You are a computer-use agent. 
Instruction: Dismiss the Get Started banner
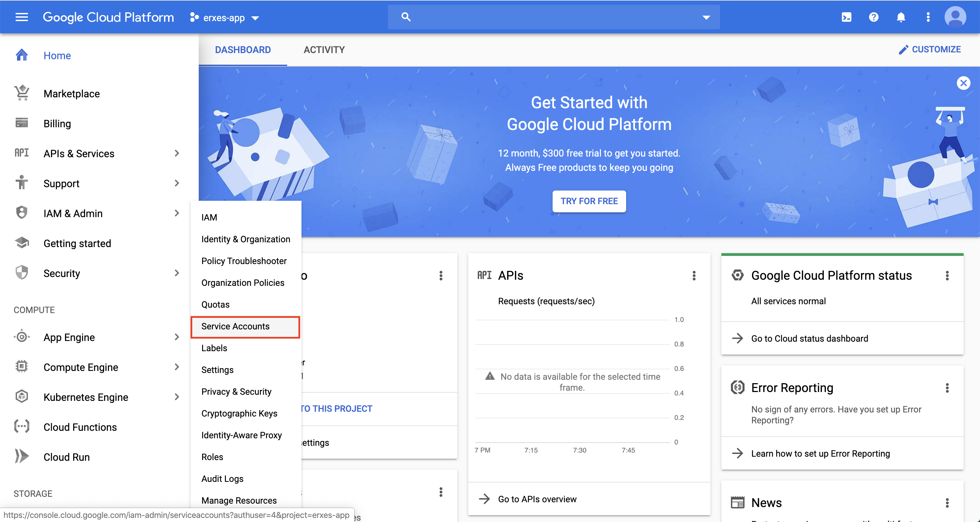(x=963, y=83)
